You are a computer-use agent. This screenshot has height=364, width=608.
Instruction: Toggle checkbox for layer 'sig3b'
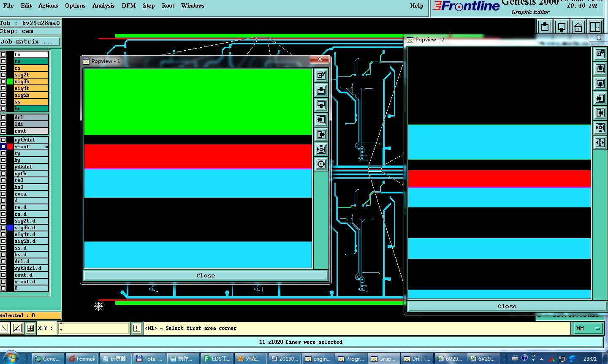coord(3,81)
